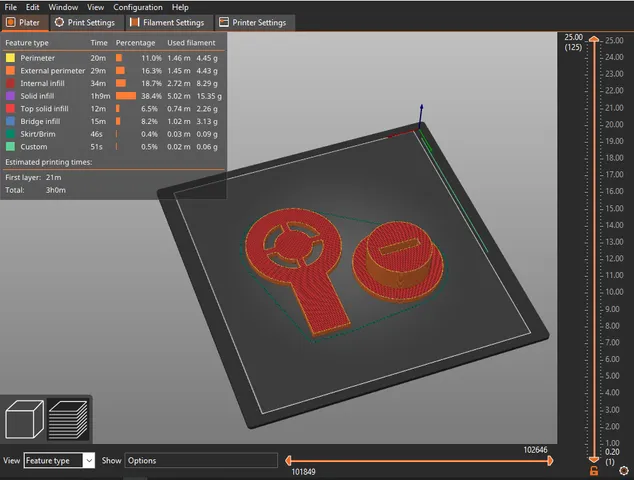Click the 10.00 mark on height ruler

[614, 292]
